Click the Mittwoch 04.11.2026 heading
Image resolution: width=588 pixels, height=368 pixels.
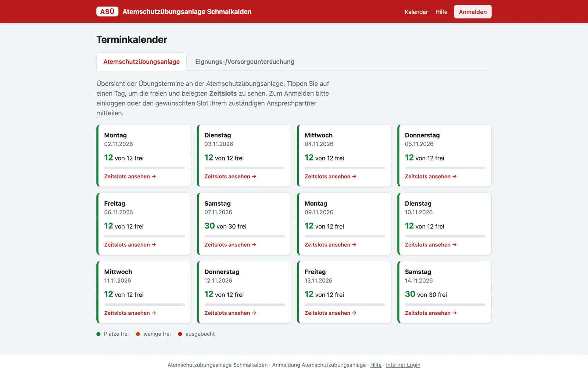coord(319,135)
